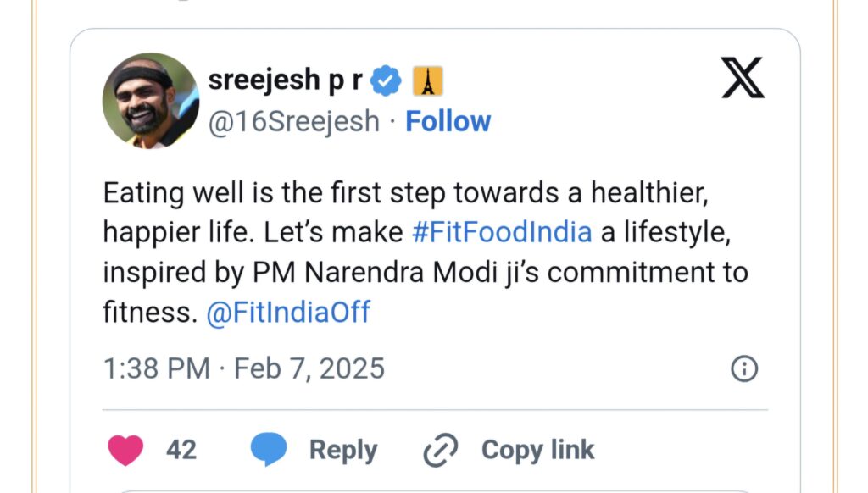Open the #FitFoodIndia hashtag
This screenshot has width=868, height=493.
pos(502,232)
